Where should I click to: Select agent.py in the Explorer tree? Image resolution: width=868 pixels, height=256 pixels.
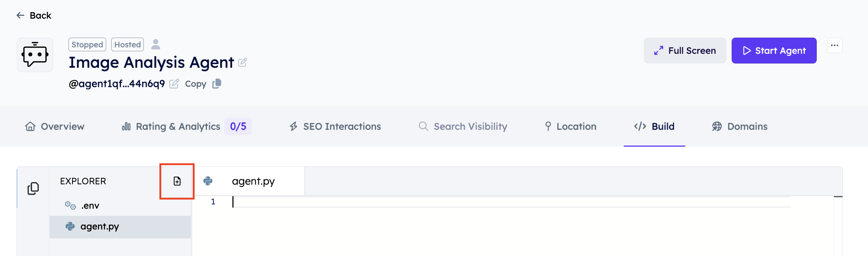coord(99,227)
